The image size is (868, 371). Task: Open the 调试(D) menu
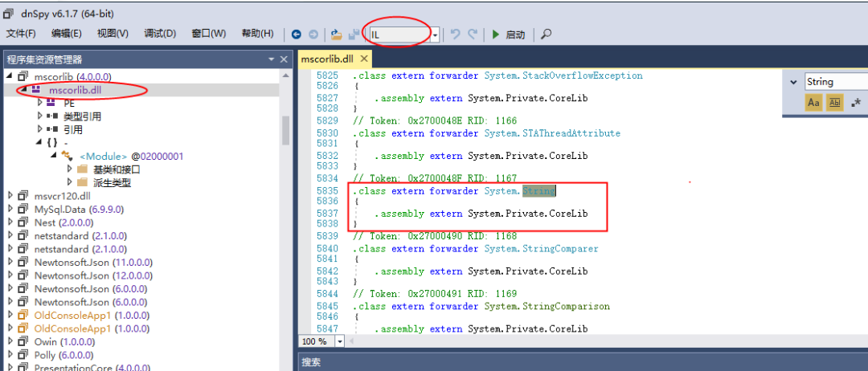(160, 34)
